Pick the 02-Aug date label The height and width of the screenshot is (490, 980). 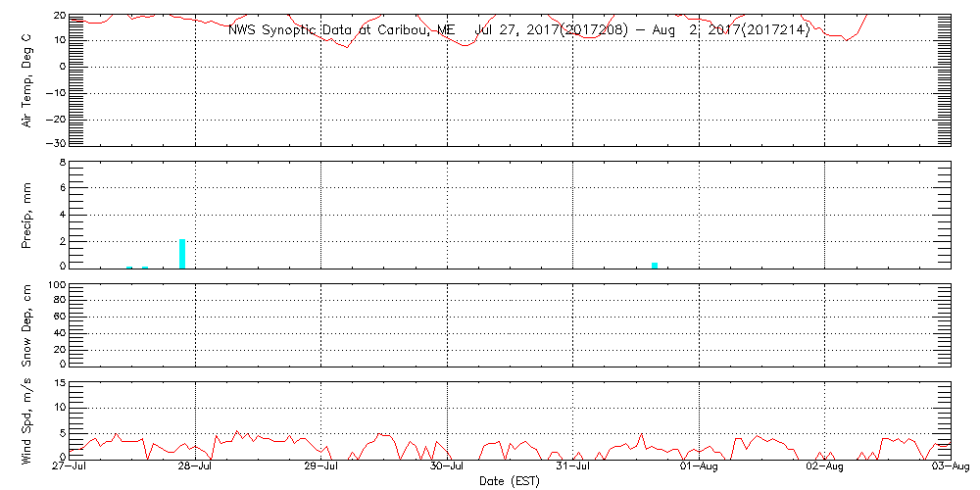click(x=824, y=467)
